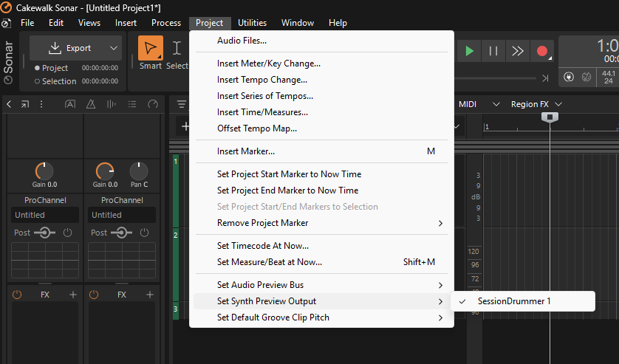619x364 pixels.
Task: Select the Project export range radio button
Action: (37, 68)
